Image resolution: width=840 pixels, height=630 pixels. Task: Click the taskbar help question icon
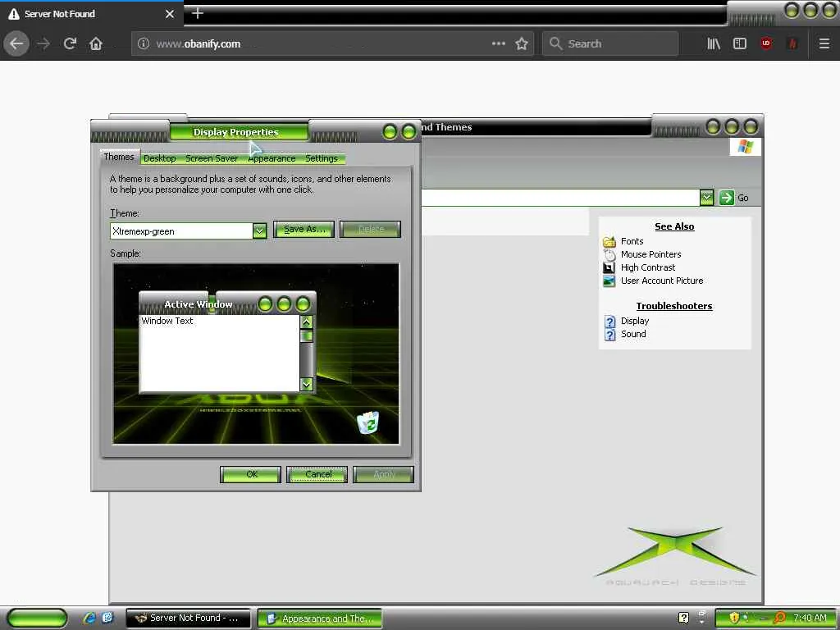coord(683,618)
